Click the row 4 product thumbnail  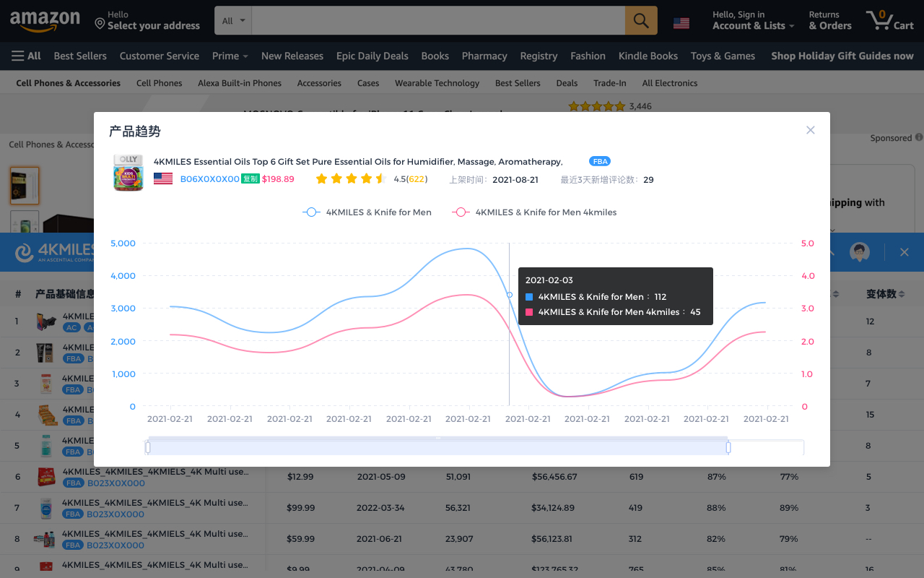47,415
